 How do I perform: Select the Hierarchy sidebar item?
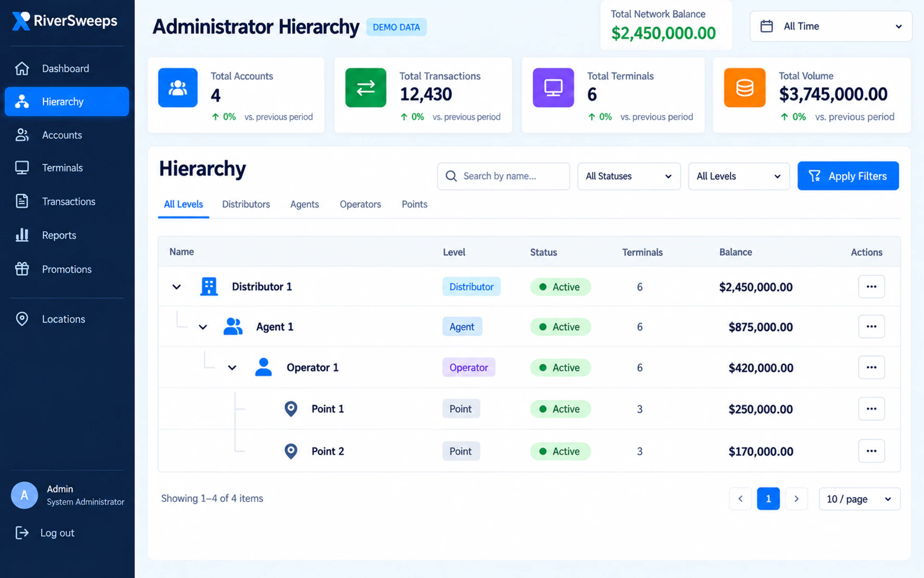[x=67, y=102]
